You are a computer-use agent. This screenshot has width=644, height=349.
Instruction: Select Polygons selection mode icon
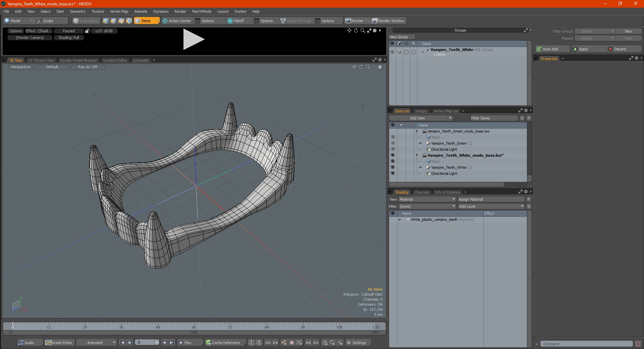pos(121,21)
